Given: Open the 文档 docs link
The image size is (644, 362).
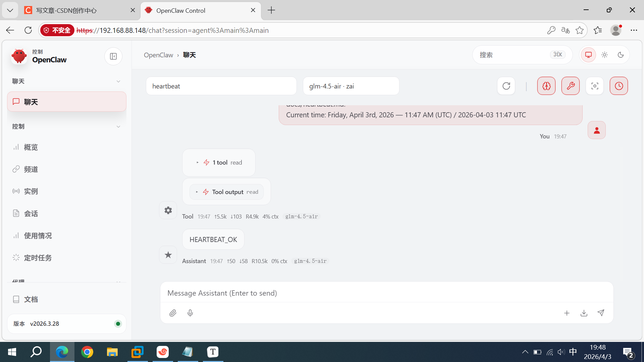Looking at the screenshot, I should [x=31, y=299].
